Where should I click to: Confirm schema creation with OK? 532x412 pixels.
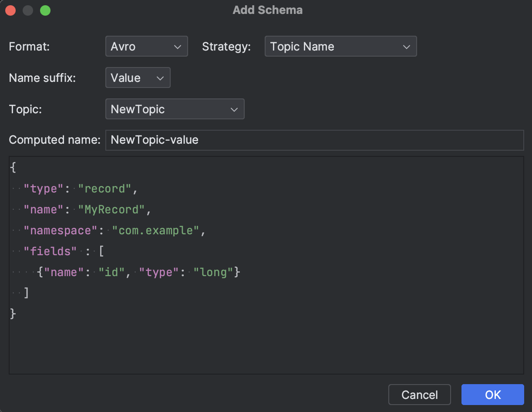[x=492, y=395]
